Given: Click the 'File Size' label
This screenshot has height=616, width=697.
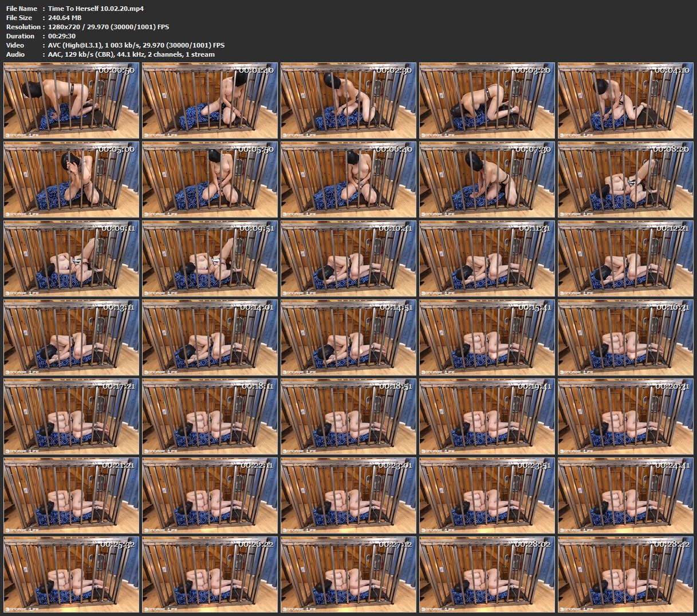Looking at the screenshot, I should (x=20, y=18).
